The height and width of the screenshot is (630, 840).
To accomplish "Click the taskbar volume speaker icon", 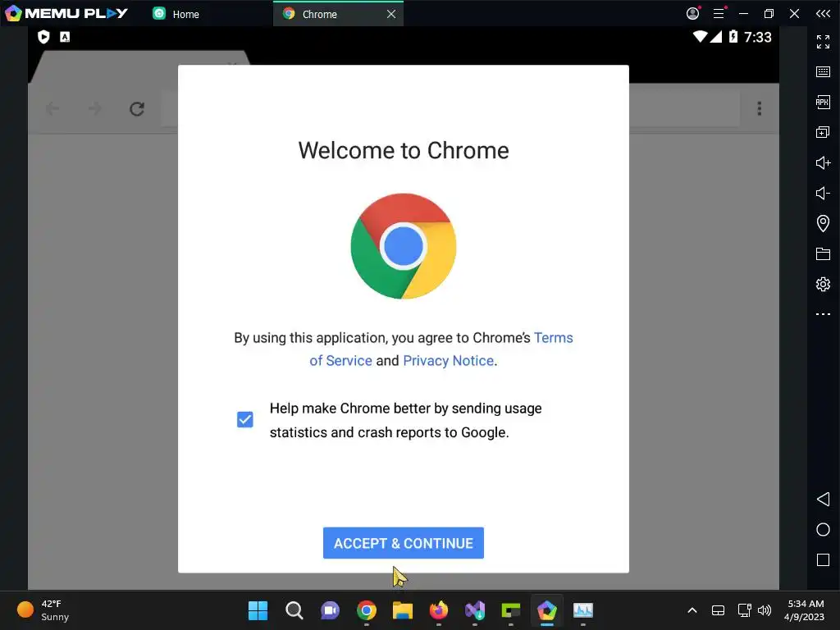I will click(765, 610).
